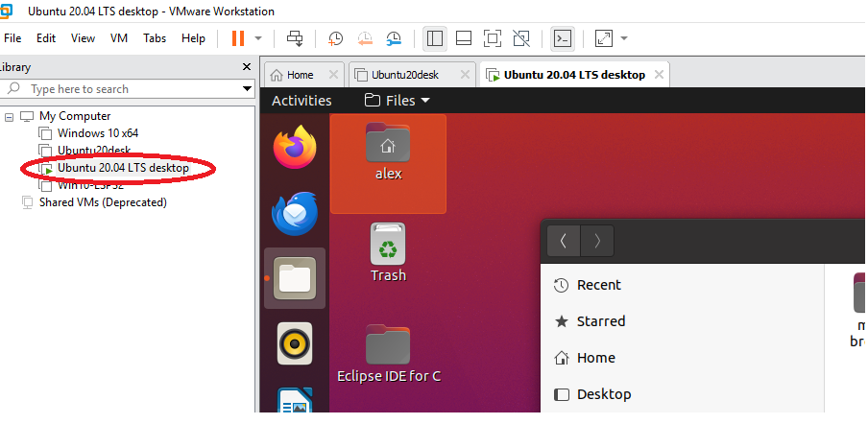Open Thunderbird mail in the dock
This screenshot has width=868, height=424.
[294, 213]
